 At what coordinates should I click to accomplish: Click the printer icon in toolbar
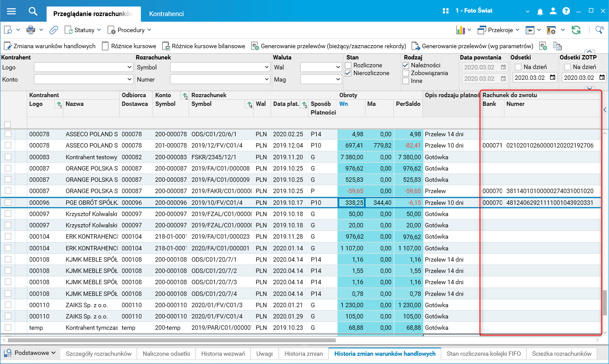(x=31, y=30)
